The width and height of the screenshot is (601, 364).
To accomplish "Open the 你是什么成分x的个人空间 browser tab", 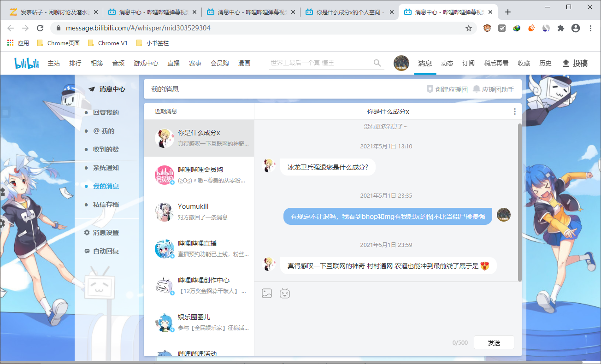I will click(x=348, y=12).
